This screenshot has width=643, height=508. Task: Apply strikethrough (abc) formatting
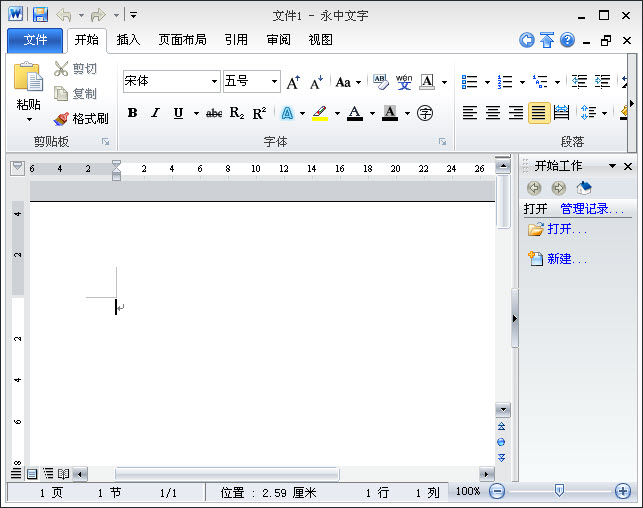pos(214,114)
